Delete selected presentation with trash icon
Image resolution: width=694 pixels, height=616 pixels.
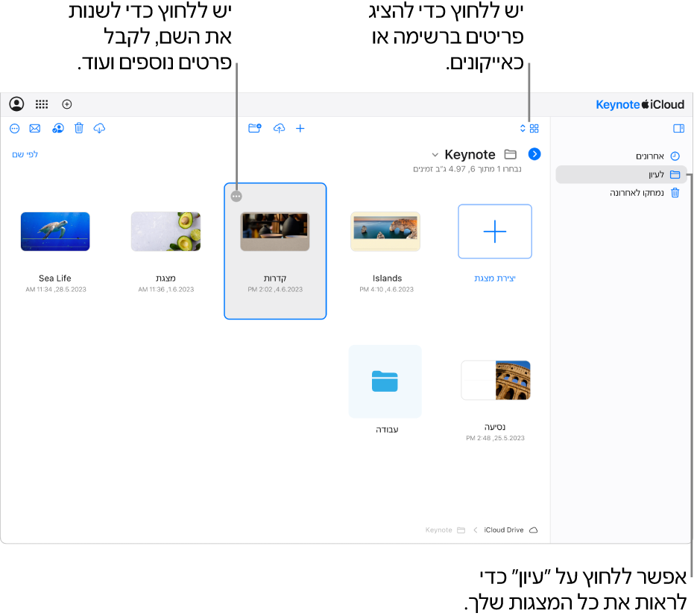79,128
